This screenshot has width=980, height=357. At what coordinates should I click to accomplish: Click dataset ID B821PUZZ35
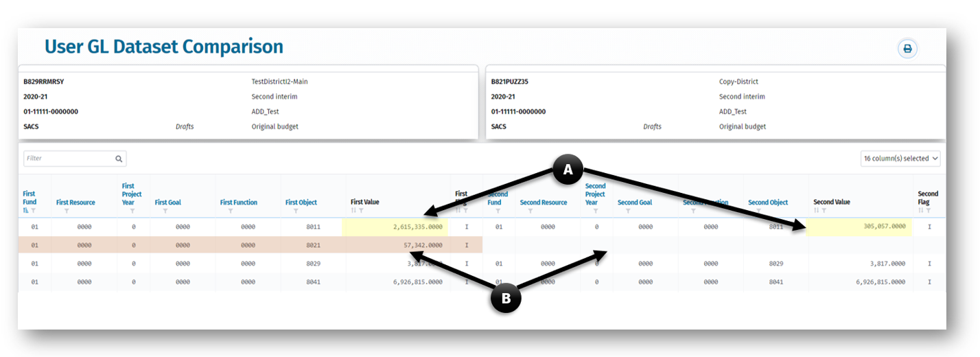click(x=510, y=82)
